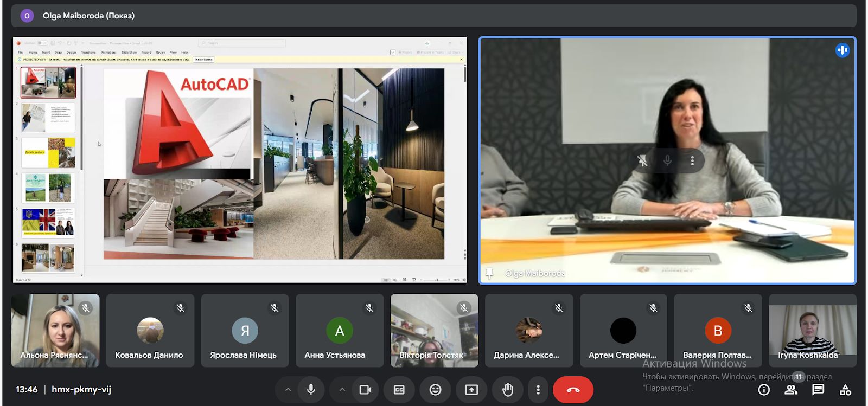
Task: Select slide 3 yellow thumbnail
Action: [x=48, y=152]
